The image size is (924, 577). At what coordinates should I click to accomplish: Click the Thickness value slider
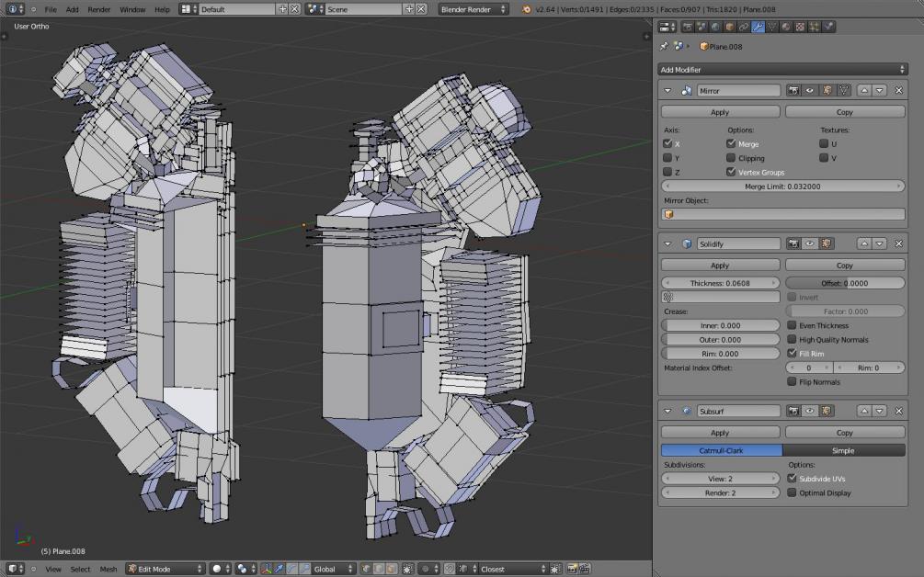coord(720,283)
